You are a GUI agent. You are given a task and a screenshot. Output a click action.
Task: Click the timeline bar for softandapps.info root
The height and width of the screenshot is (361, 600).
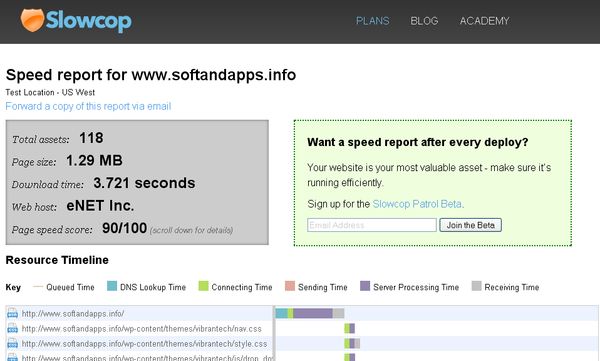click(x=310, y=313)
